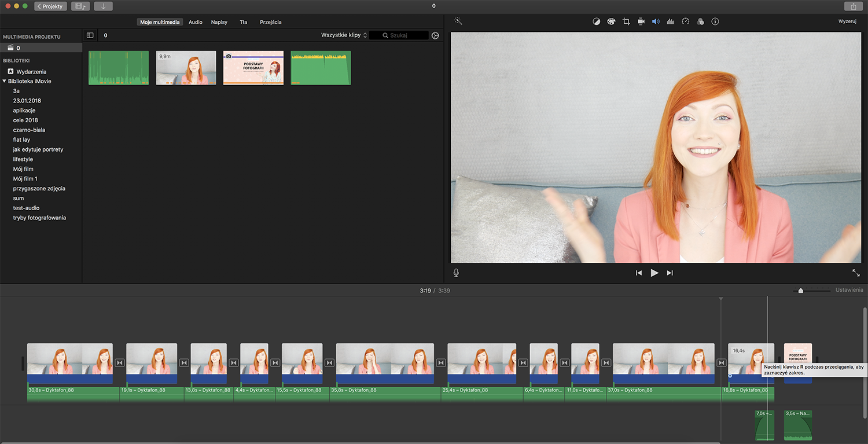Adjust the timeline zoom slider
The height and width of the screenshot is (444, 868).
click(x=801, y=291)
